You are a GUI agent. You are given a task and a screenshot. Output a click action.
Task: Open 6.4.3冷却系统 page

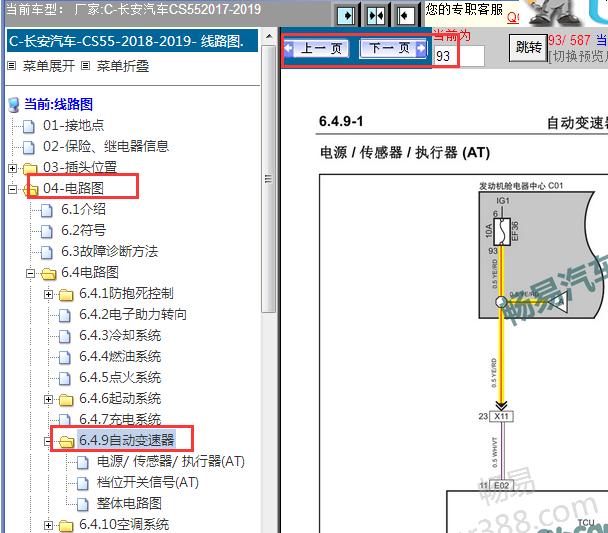(x=120, y=335)
